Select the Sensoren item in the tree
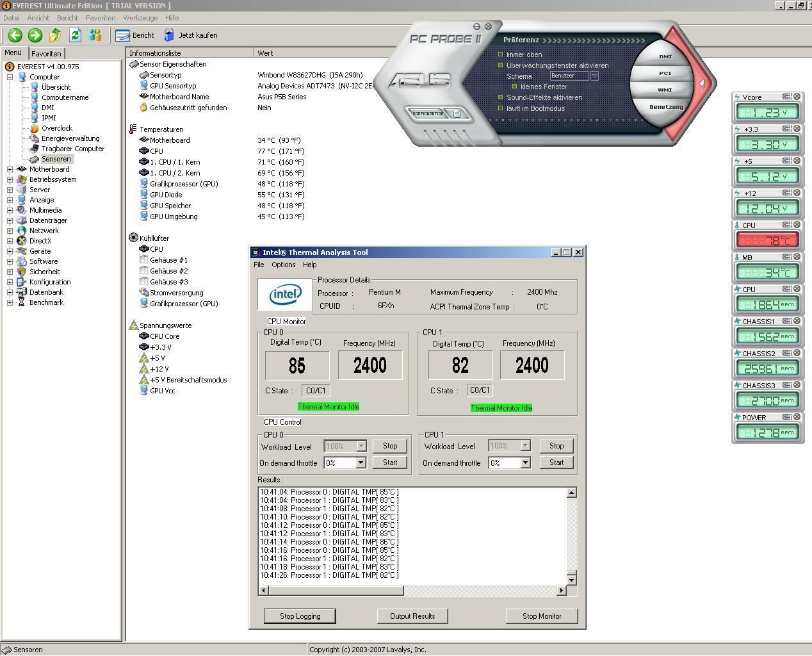The width and height of the screenshot is (812, 656). [x=56, y=159]
